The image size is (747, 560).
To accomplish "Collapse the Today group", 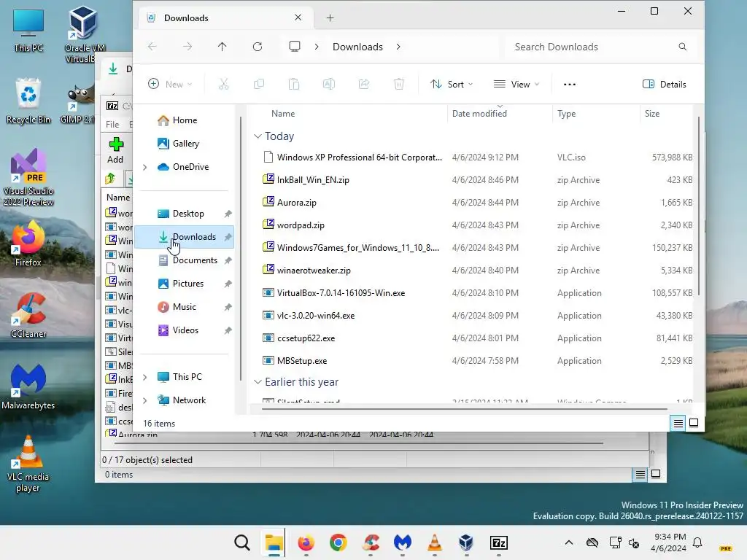I will [x=258, y=136].
